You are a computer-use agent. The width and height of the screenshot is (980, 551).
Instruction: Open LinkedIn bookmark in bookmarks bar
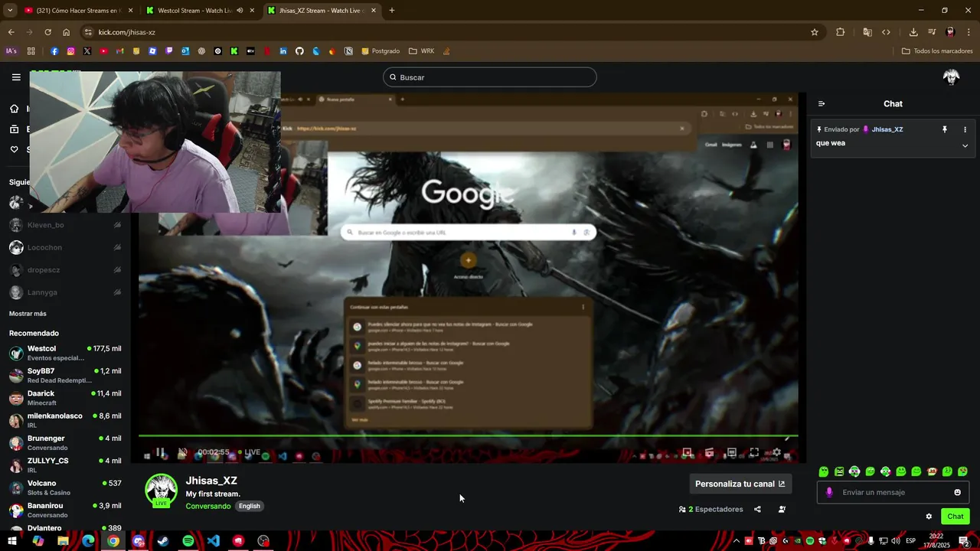click(283, 51)
